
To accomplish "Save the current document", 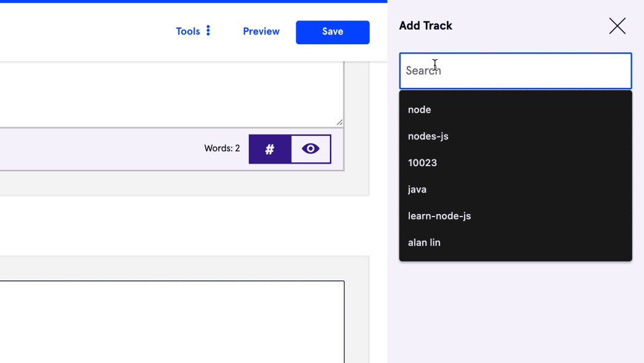I will tap(332, 31).
